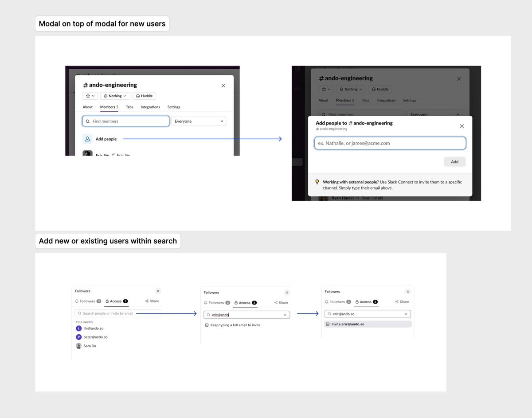Close the Followers panel showing 'Keep typing' hint
Viewport: 532px width, 418px height.
[x=287, y=293]
